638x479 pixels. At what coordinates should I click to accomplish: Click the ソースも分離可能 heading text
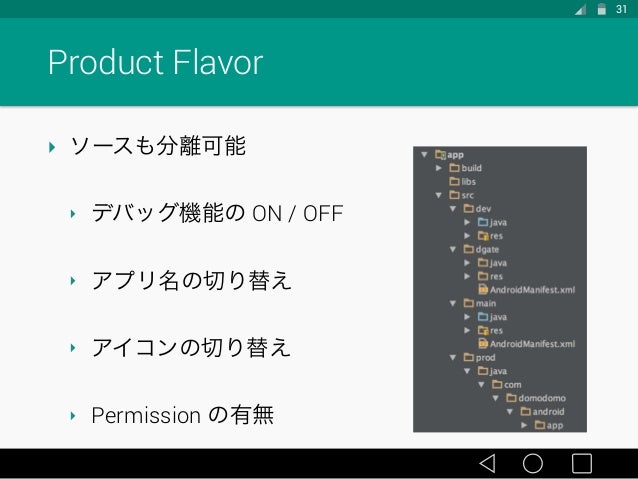click(158, 146)
